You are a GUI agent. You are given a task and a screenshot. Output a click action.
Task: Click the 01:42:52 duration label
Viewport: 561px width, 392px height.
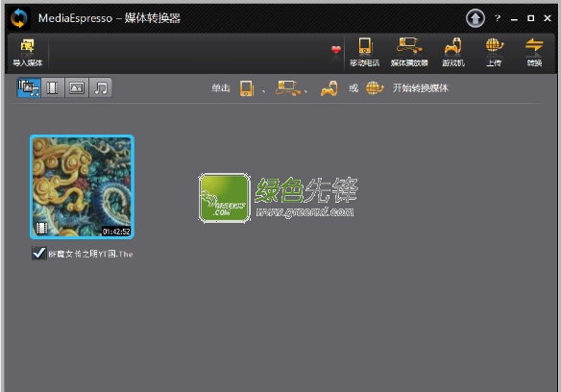116,232
